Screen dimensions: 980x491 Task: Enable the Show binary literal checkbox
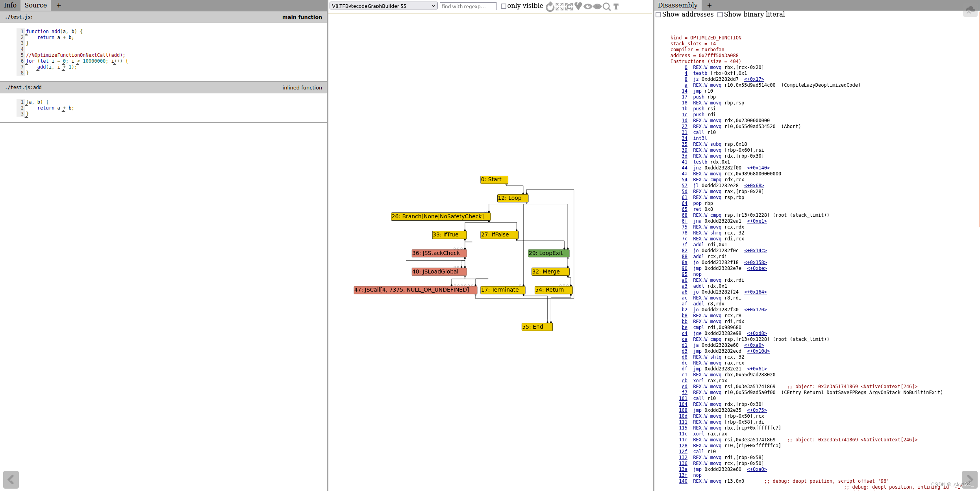[x=721, y=15]
